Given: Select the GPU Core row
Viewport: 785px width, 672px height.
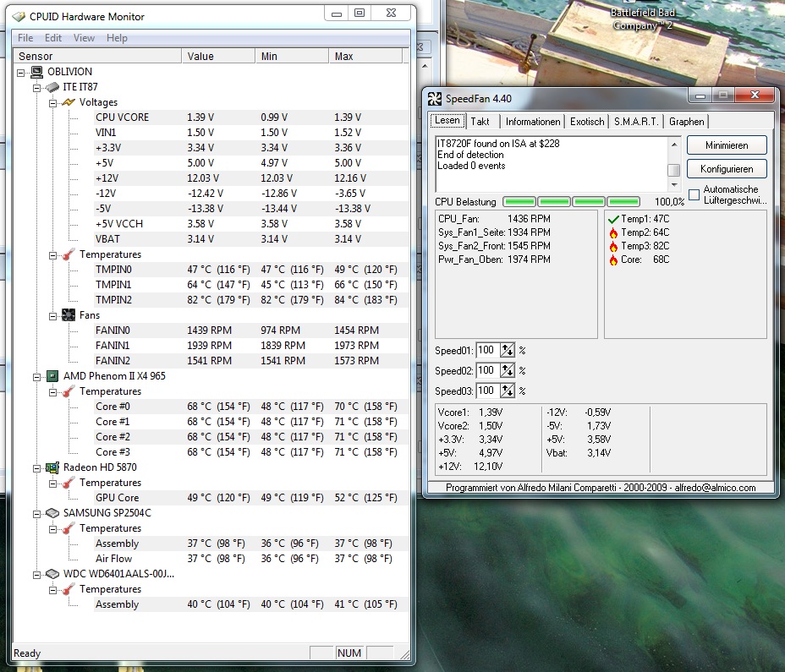Looking at the screenshot, I should click(250, 498).
